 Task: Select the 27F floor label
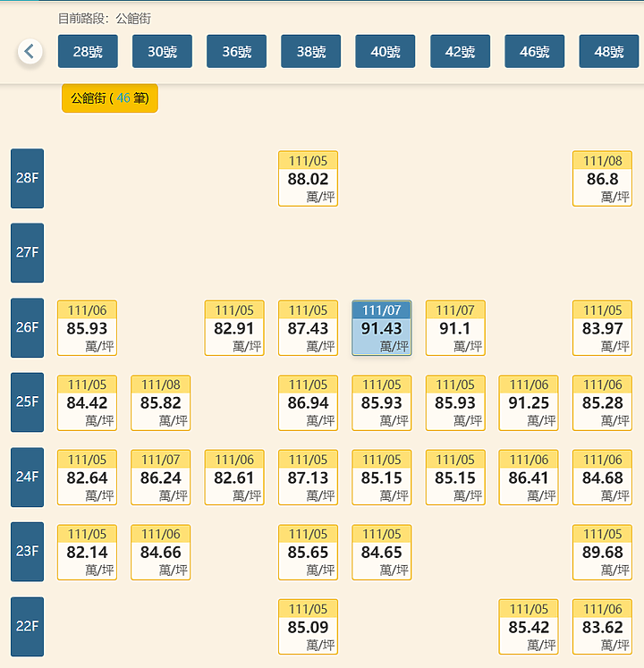coord(27,253)
